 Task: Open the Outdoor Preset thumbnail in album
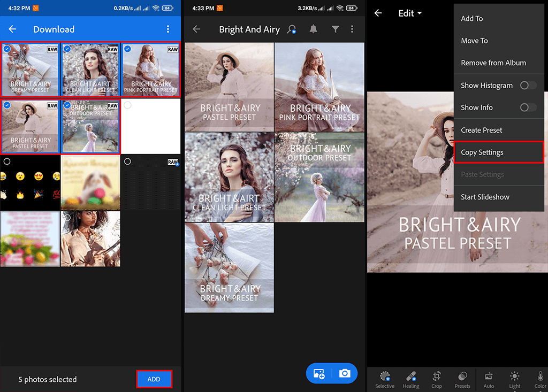pos(319,176)
